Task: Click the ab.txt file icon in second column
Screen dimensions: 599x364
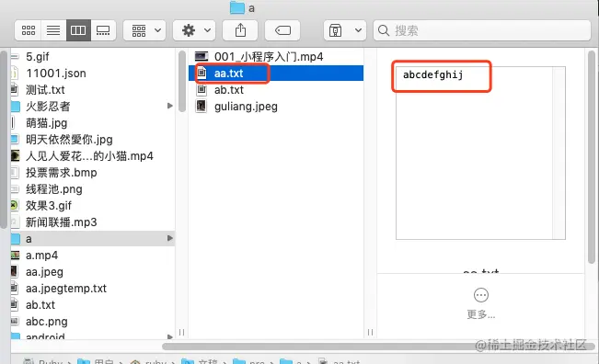Action: [x=202, y=90]
